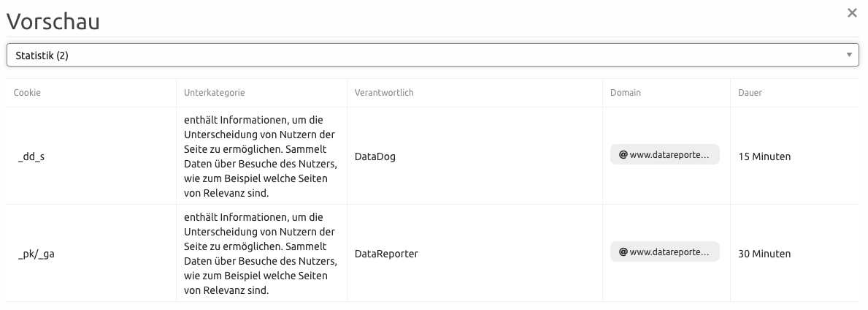The height and width of the screenshot is (310, 868).
Task: Click the description text in _dd_s row
Action: click(x=260, y=156)
